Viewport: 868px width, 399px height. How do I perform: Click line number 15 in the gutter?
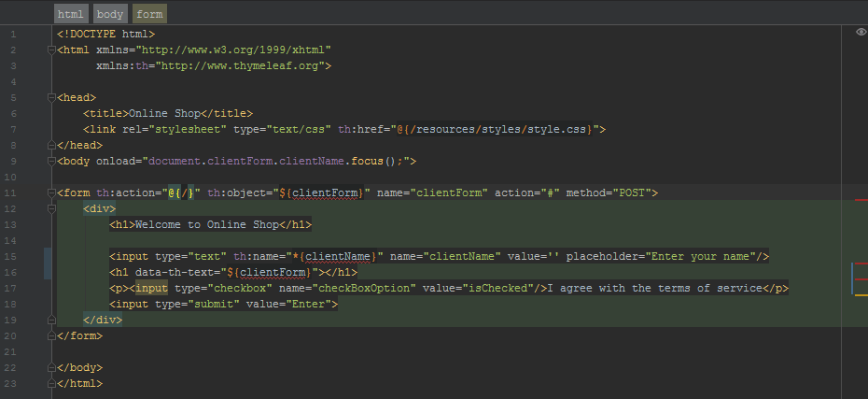11,257
